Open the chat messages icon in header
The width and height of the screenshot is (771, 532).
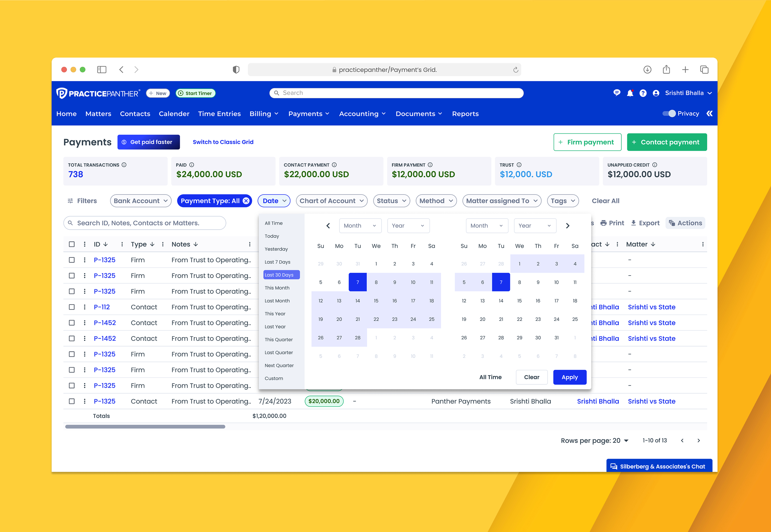click(x=616, y=93)
